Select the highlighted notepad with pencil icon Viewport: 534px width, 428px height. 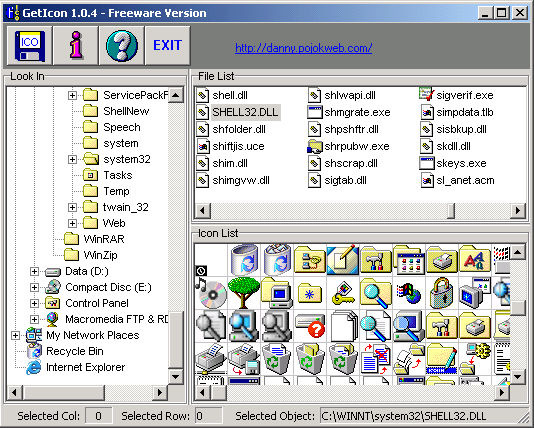tap(343, 260)
